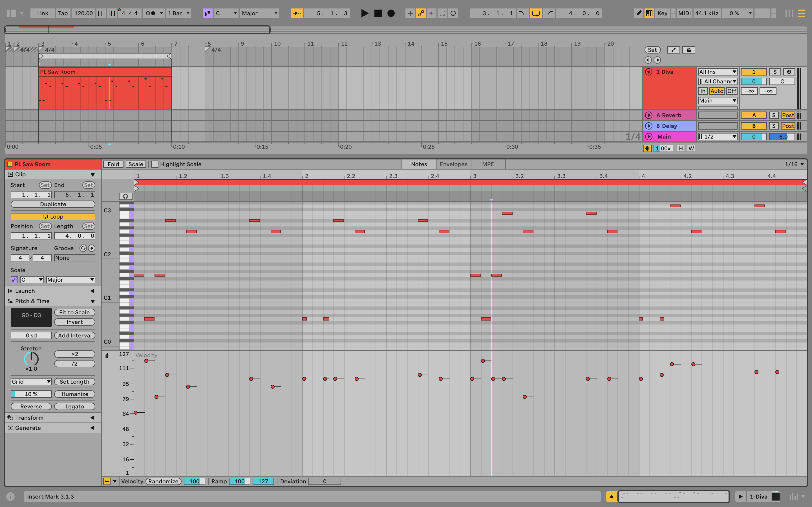Toggle the arrangement Loop switch
This screenshot has height=507, width=812.
[x=536, y=14]
